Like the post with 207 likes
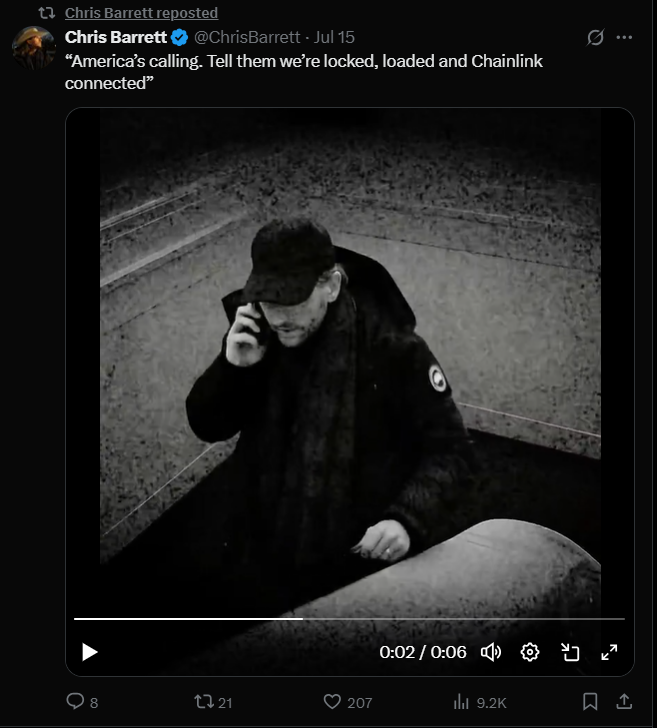 [348, 702]
